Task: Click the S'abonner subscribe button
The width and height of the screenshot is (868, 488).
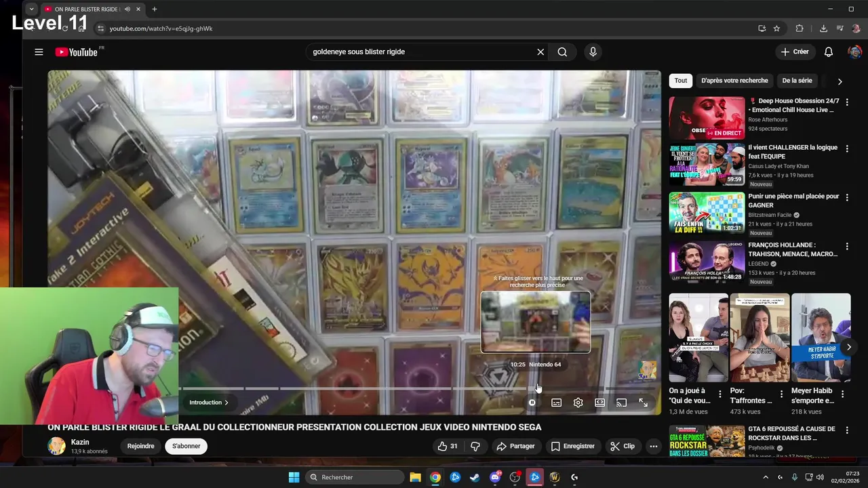Action: [186, 446]
